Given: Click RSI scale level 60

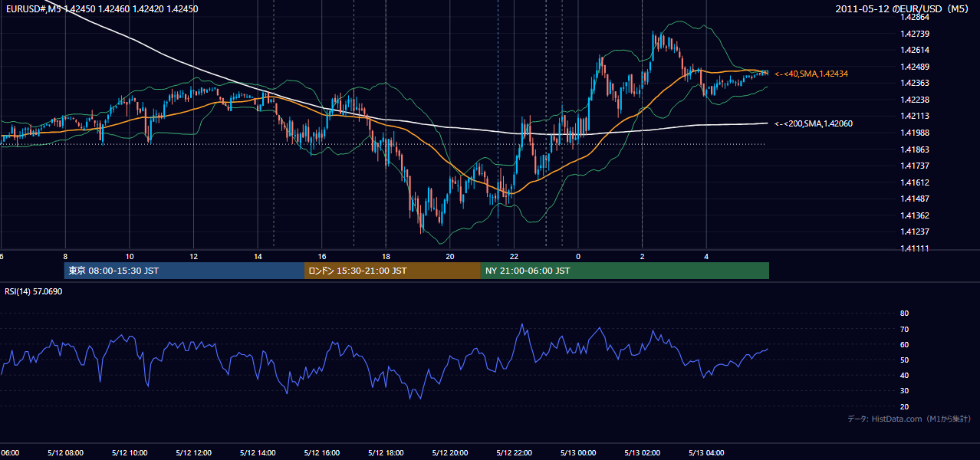Looking at the screenshot, I should (x=904, y=344).
